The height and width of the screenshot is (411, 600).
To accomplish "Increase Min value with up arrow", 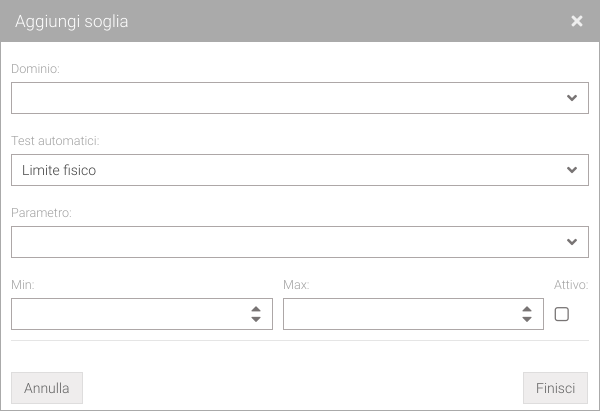I will tap(256, 309).
